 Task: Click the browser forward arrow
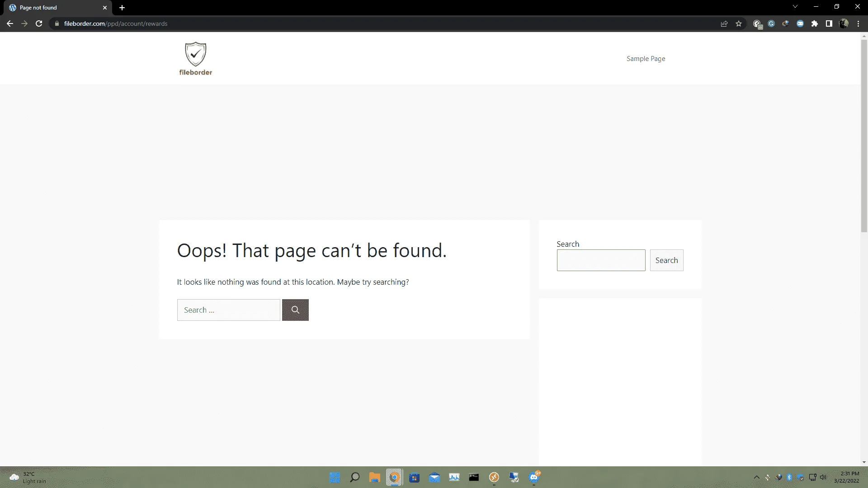pos(24,23)
